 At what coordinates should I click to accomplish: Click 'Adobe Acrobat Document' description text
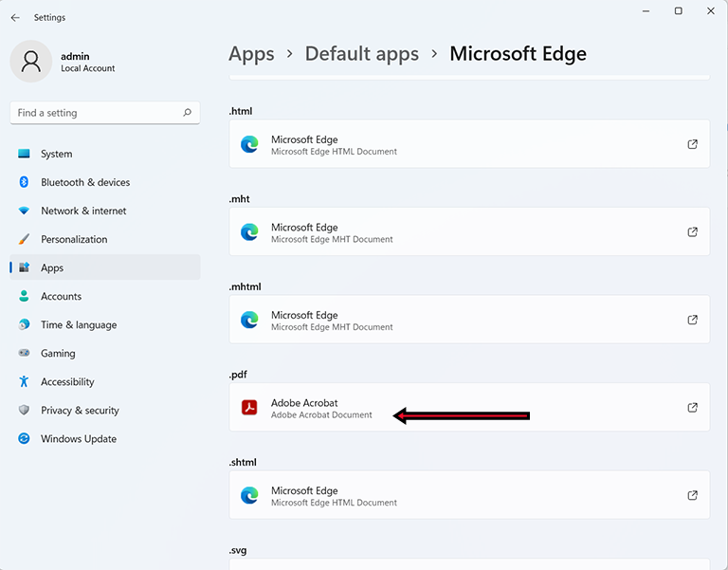[321, 414]
